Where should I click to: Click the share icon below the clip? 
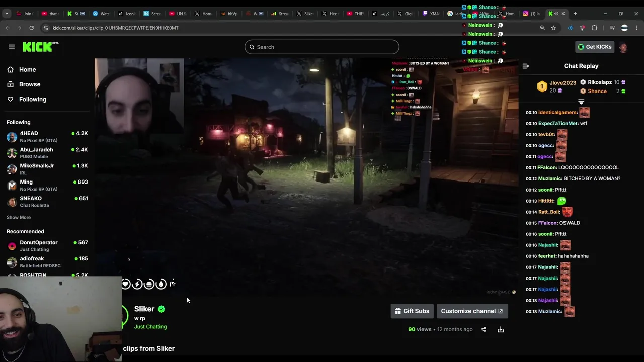coord(483,329)
